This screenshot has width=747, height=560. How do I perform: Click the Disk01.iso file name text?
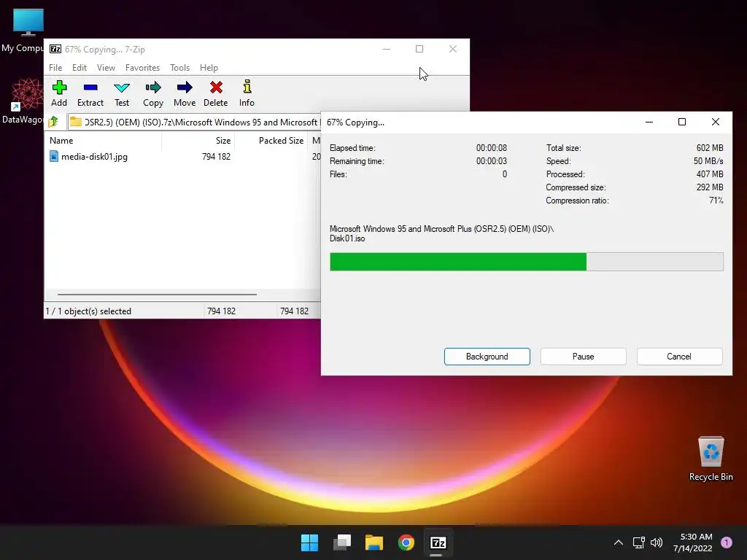point(347,238)
